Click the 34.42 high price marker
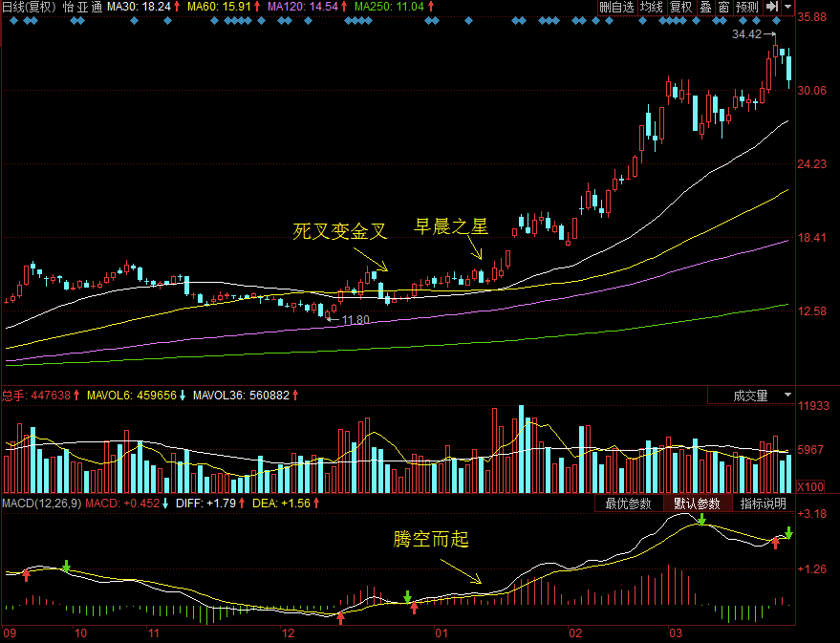The width and height of the screenshot is (840, 643). tap(747, 34)
